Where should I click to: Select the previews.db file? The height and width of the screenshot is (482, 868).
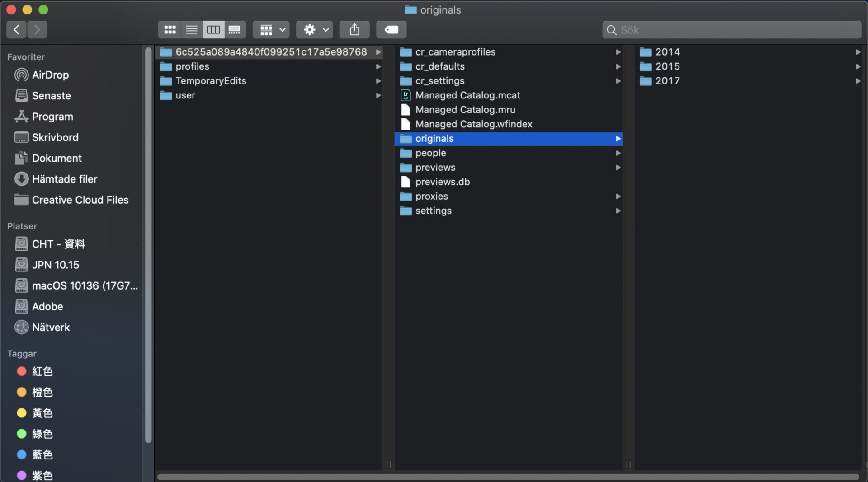click(442, 182)
